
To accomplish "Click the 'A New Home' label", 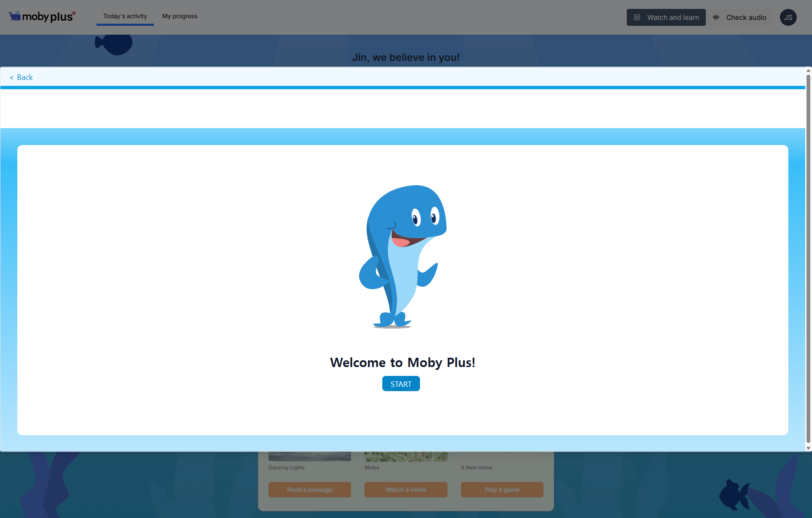I will point(477,468).
